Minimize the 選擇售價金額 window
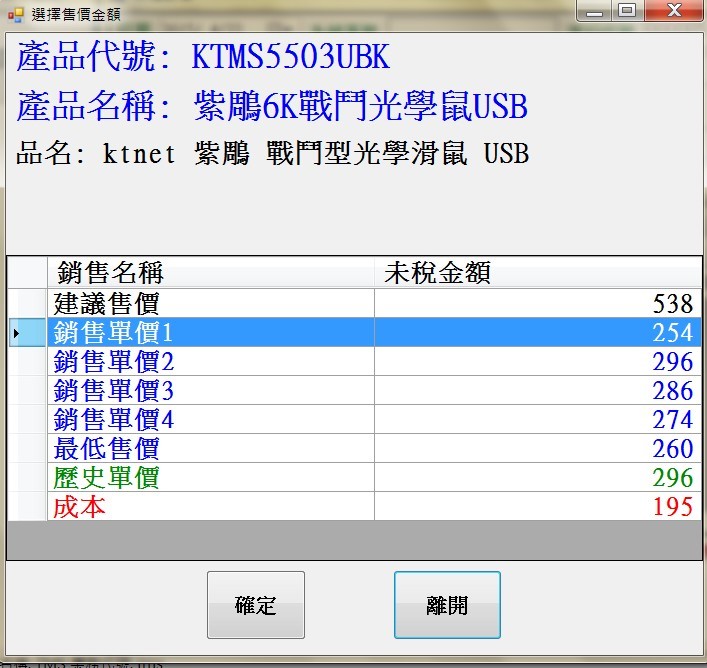 594,11
